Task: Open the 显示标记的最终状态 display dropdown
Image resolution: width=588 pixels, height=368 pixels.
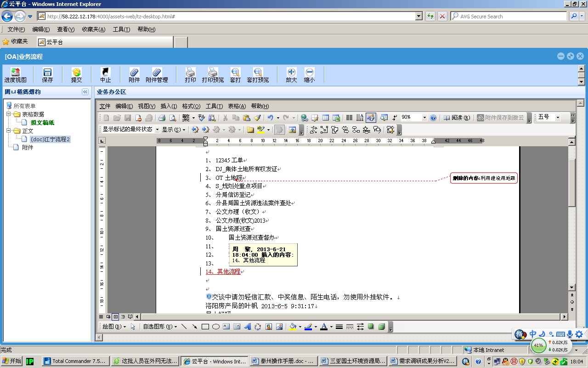Action: pos(157,130)
